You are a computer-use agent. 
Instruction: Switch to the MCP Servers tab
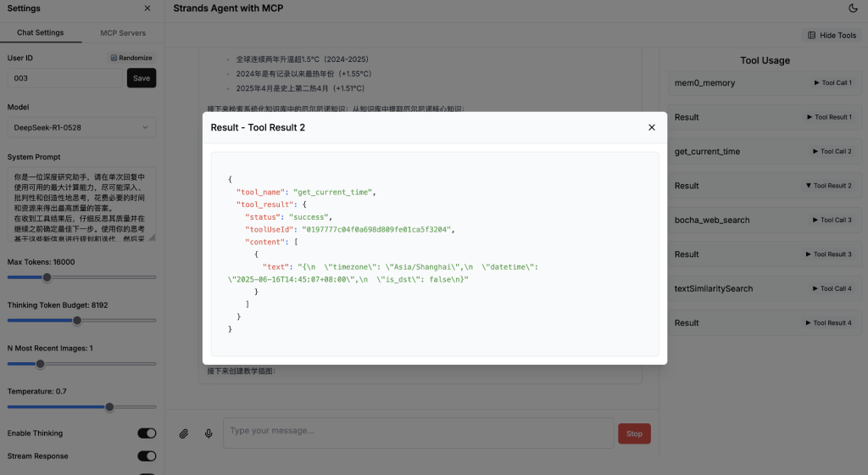click(123, 33)
